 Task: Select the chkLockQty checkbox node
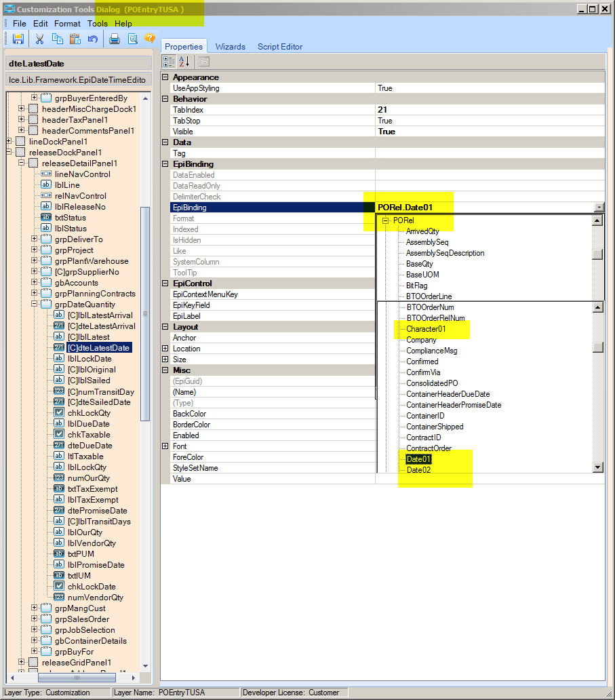[89, 413]
